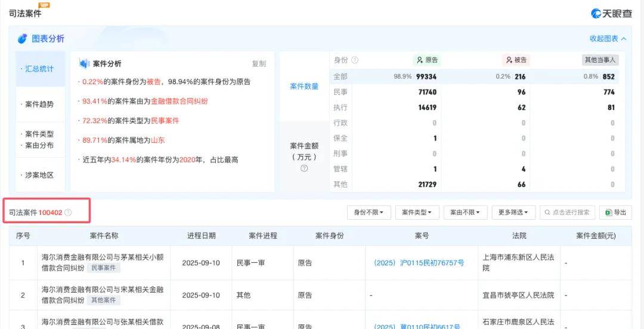Image resolution: width=644 pixels, height=329 pixels.
Task: Click the 原告 person icon
Action: 419,60
